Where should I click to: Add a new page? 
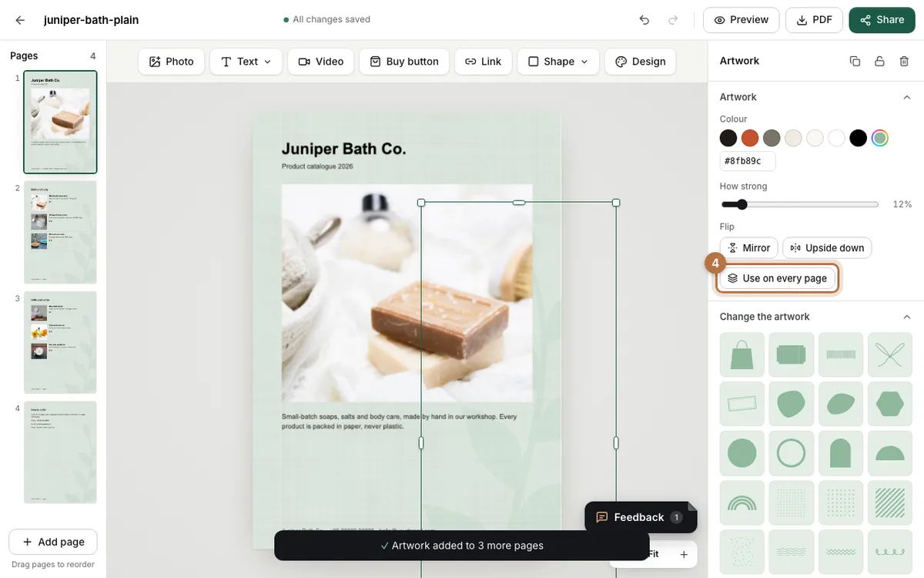click(x=53, y=542)
